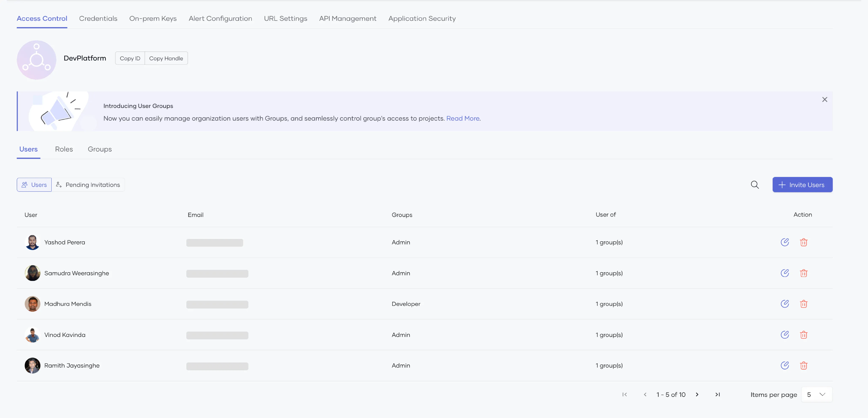Delete the user Yashod Perera
868x418 pixels.
pos(804,242)
